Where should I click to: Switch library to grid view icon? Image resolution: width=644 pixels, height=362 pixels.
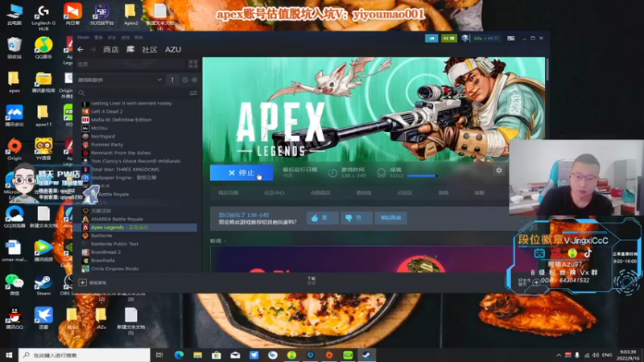[x=193, y=64]
